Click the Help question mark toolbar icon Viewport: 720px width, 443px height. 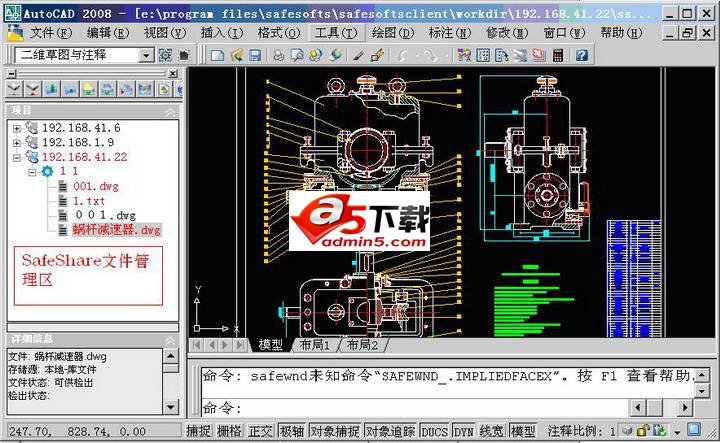point(580,55)
